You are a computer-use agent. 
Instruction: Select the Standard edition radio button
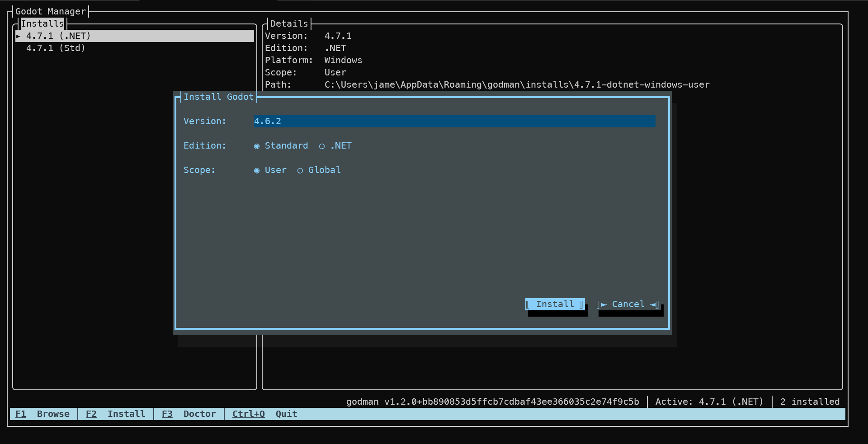pos(281,146)
